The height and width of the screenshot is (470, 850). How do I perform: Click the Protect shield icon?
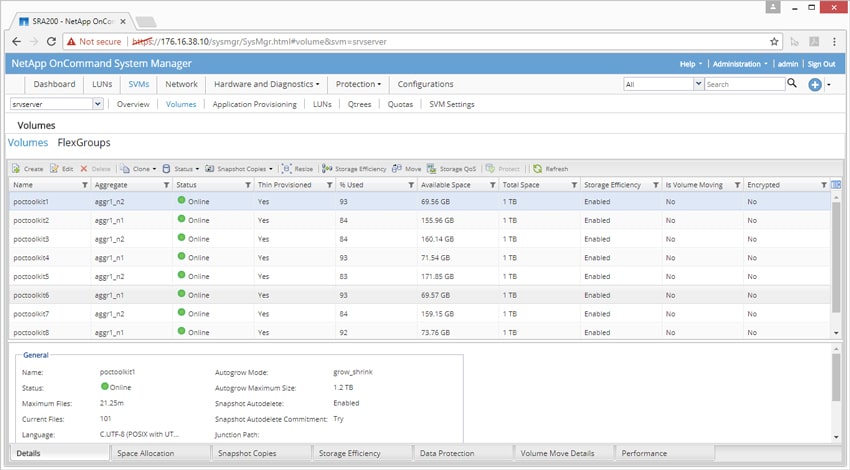(x=490, y=169)
